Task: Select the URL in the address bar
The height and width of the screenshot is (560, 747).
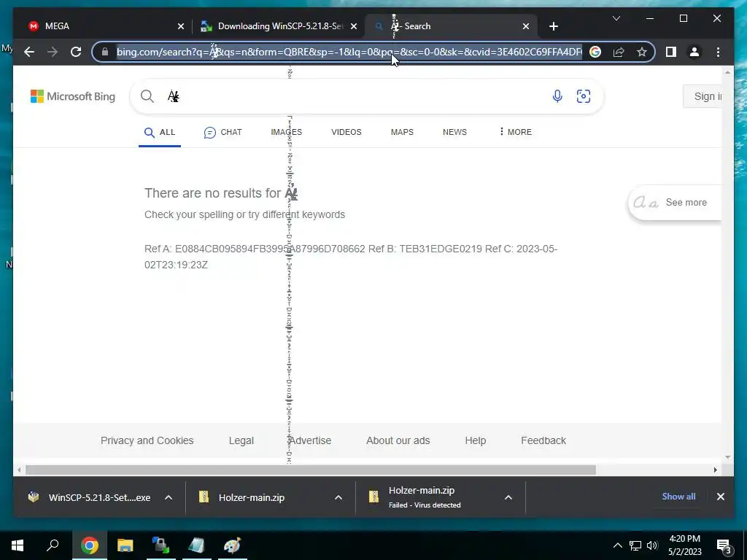Action: coord(349,52)
